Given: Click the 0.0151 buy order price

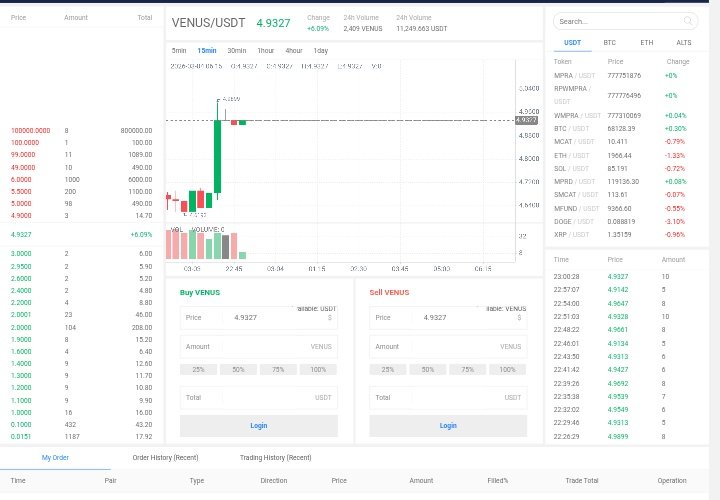Looking at the screenshot, I should pos(21,437).
